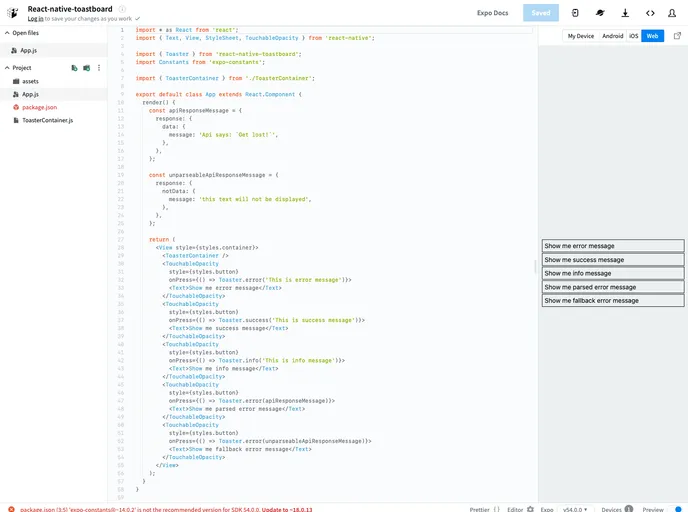Click Show me success message button
The image size is (688, 512).
tap(613, 260)
